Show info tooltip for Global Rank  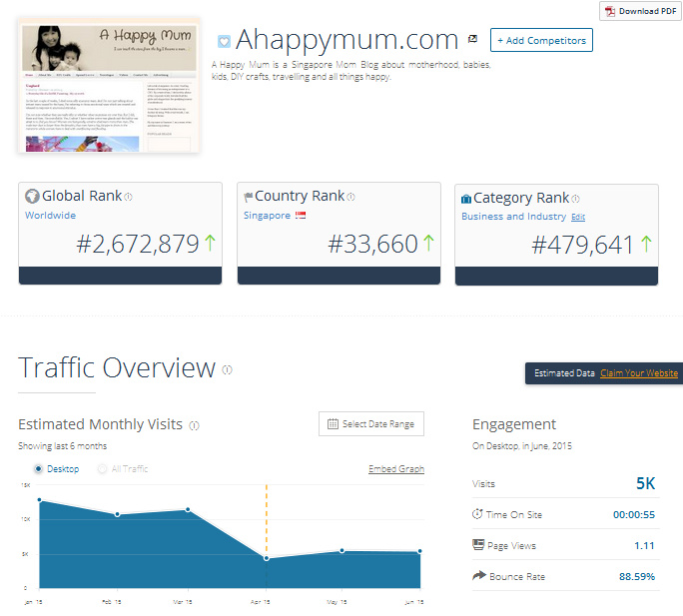tap(129, 197)
